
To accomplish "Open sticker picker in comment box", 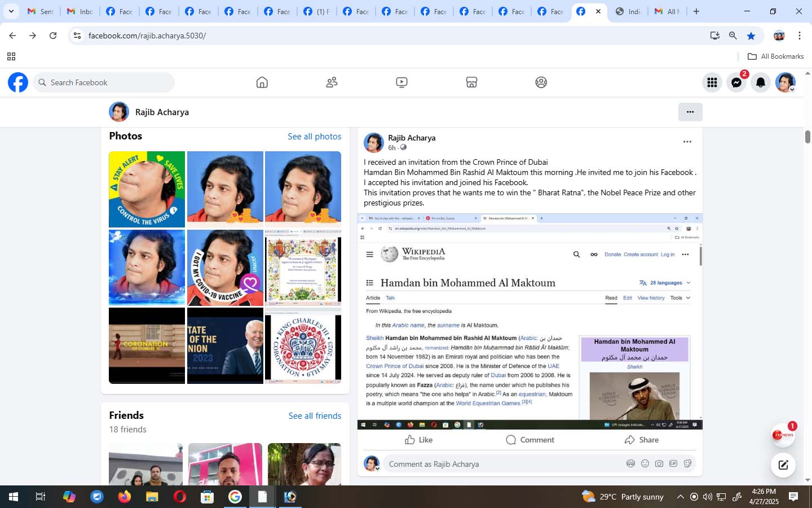I will pos(688,463).
